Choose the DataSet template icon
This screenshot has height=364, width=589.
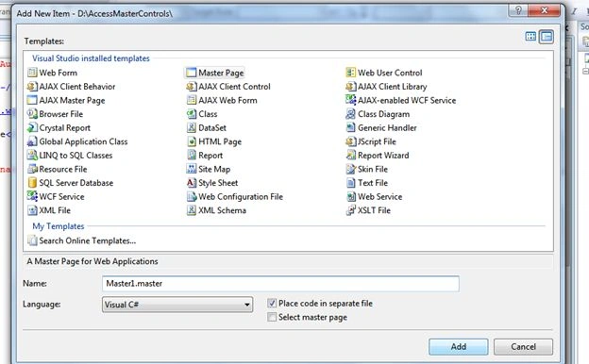tap(192, 127)
